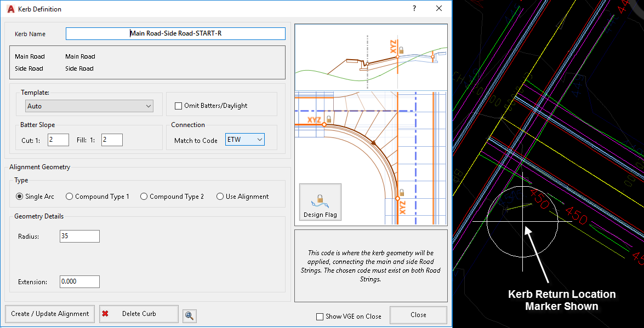
Task: Expand the Match to Code ETW dropdown
Action: [x=245, y=140]
